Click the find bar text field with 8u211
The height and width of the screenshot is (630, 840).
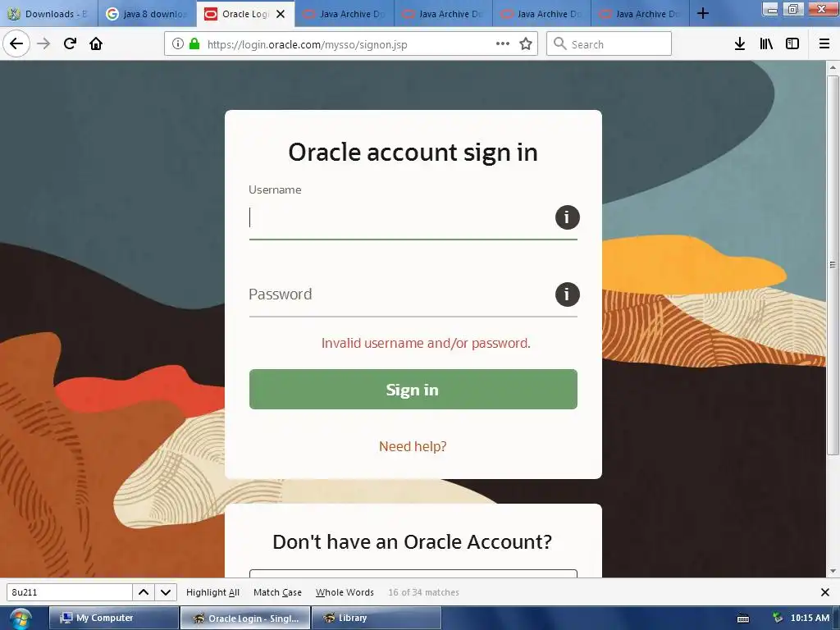(x=69, y=592)
